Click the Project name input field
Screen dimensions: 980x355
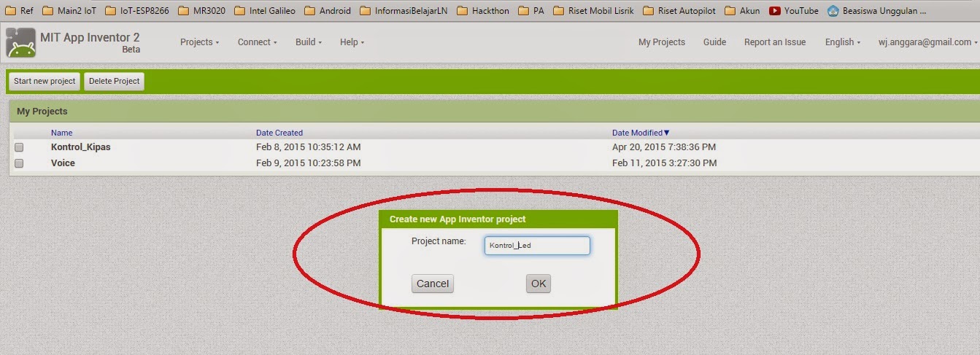coord(537,246)
